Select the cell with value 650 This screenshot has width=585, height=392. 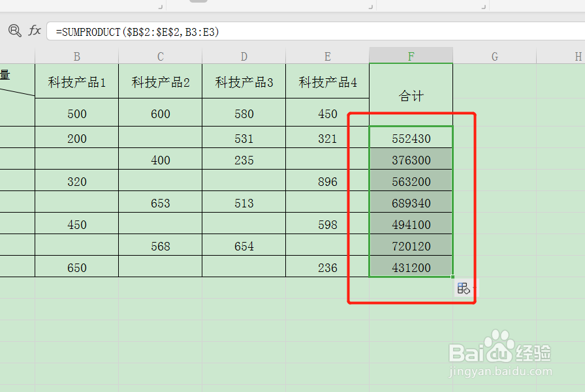tap(76, 267)
